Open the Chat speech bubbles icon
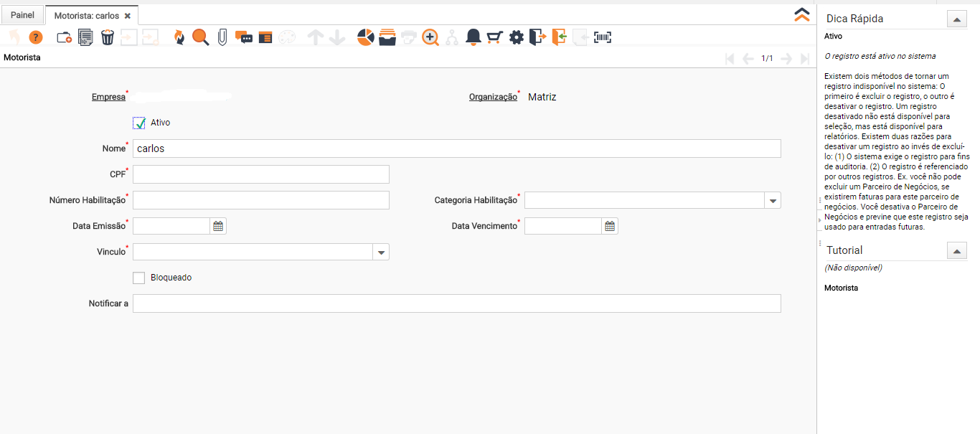This screenshot has width=980, height=434. pos(244,37)
